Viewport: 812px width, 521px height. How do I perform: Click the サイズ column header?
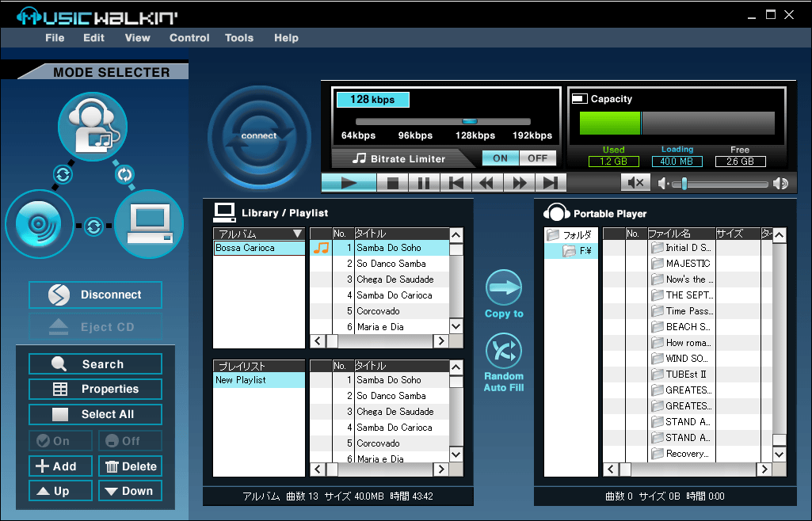(738, 234)
